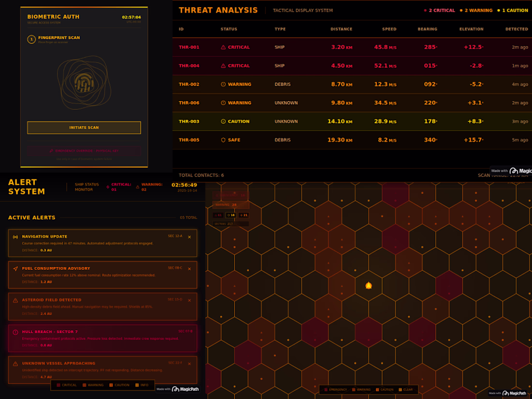Image resolution: width=532 pixels, height=399 pixels.
Task: Click Info swatch in Alert System legend
Action: (x=137, y=385)
